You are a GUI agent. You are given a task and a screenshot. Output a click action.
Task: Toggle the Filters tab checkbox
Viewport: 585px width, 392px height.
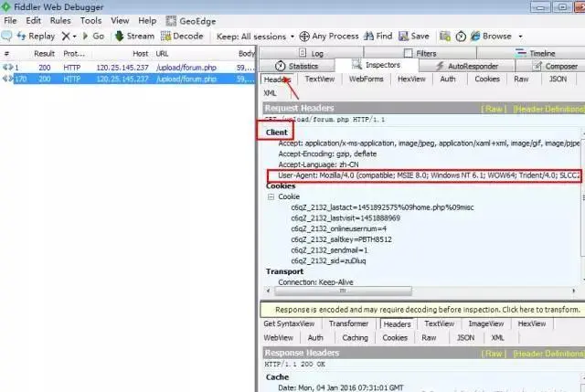[409, 53]
